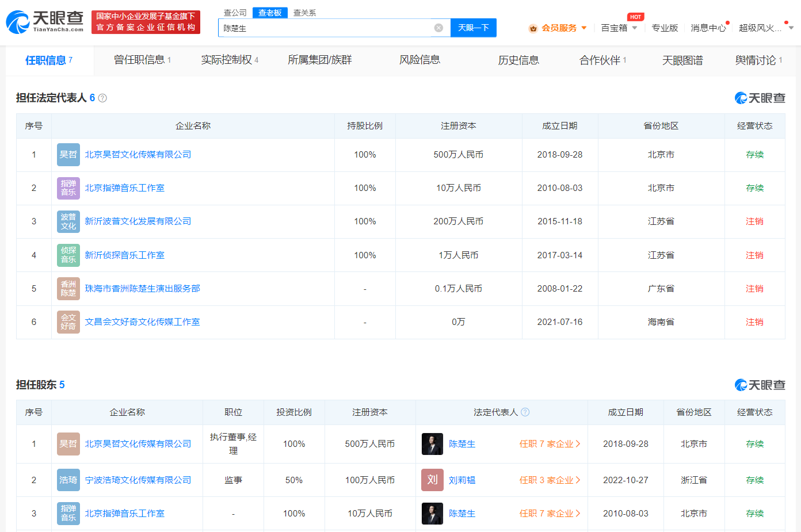This screenshot has width=801, height=532.
Task: Click the 执行董事,经理 position cell
Action: [x=233, y=444]
